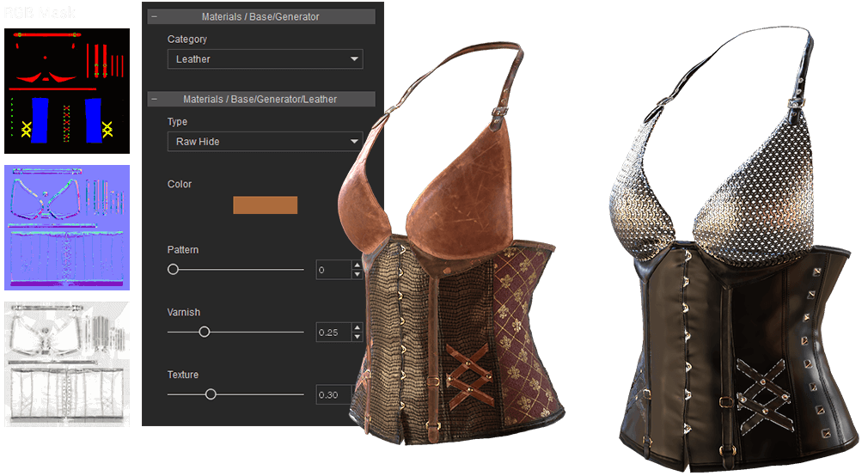Decrease Pattern value with down arrow
868x476 pixels.
357,274
